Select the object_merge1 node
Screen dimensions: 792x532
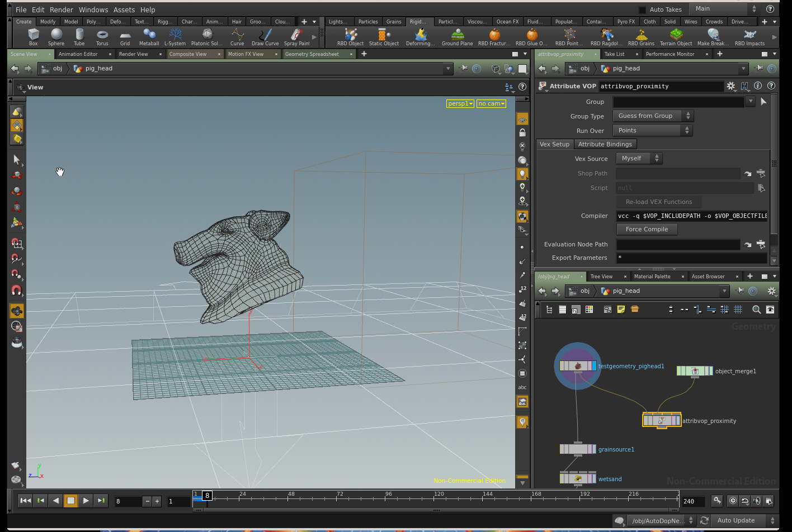click(695, 371)
